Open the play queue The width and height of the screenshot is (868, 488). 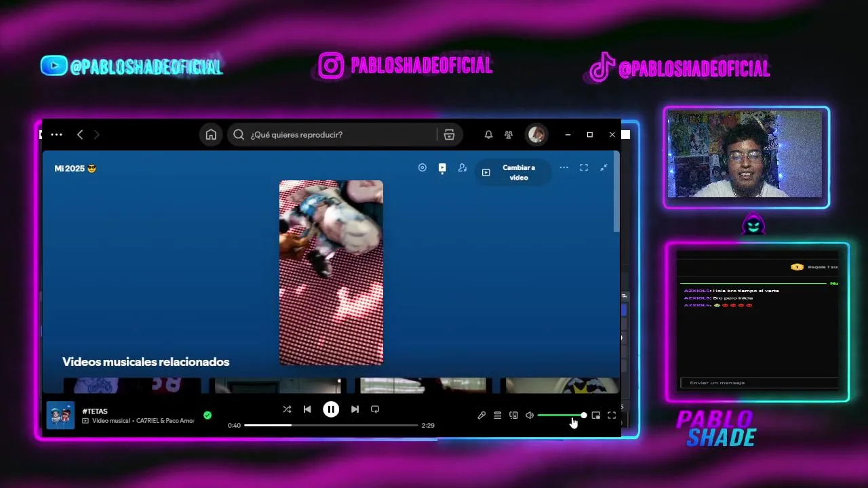click(497, 415)
